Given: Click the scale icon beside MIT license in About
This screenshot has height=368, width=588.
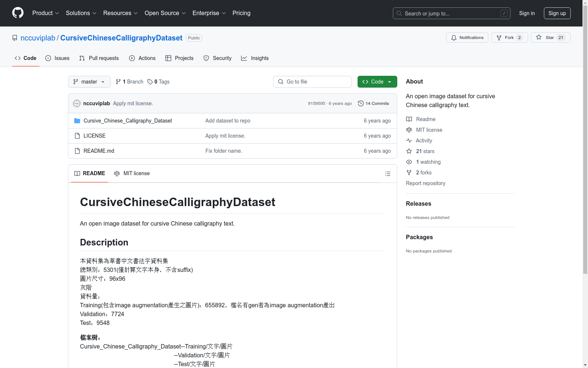Looking at the screenshot, I should [x=409, y=130].
